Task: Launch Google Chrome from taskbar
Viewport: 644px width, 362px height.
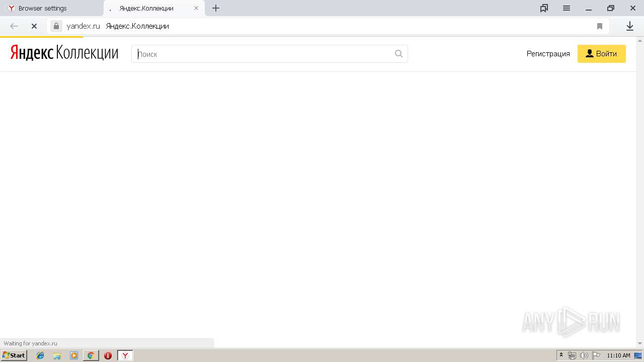Action: [x=91, y=355]
